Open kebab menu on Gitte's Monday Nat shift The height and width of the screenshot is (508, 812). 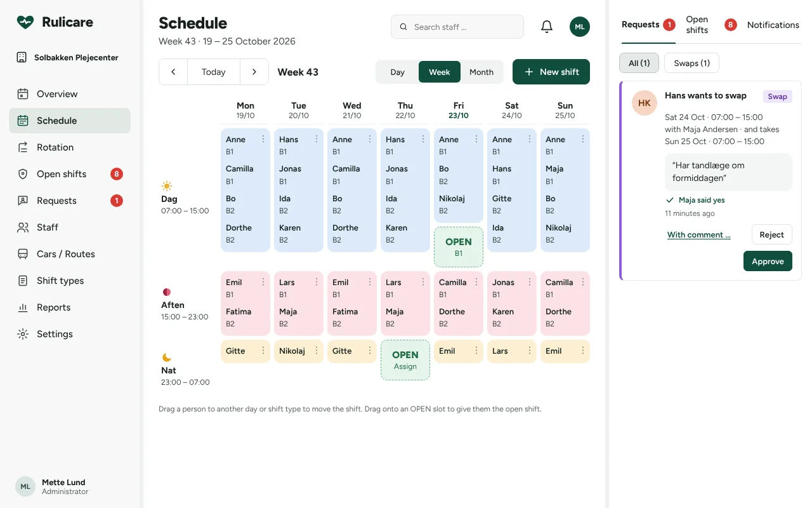[263, 351]
